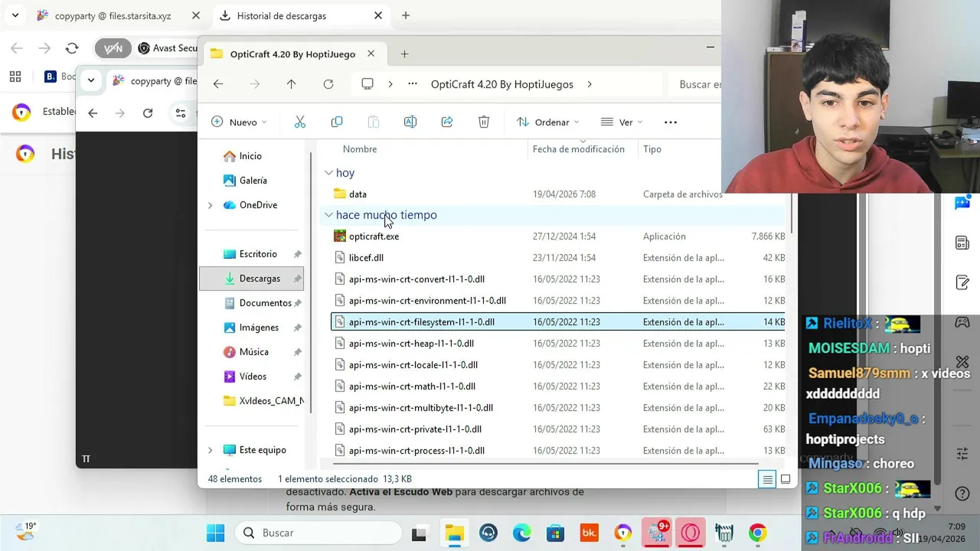Go back in File Explorer
The image size is (980, 551).
(x=218, y=84)
